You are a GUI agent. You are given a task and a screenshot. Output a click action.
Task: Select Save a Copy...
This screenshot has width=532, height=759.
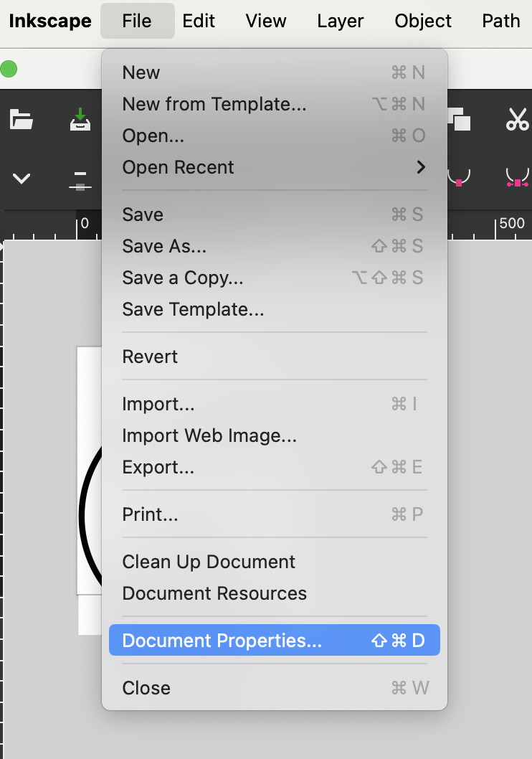[x=274, y=278]
